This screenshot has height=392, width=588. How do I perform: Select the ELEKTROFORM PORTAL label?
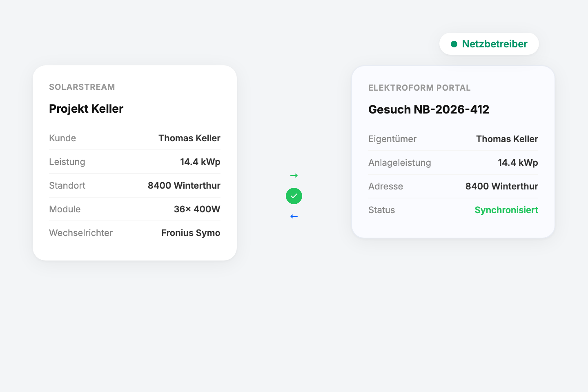click(419, 88)
